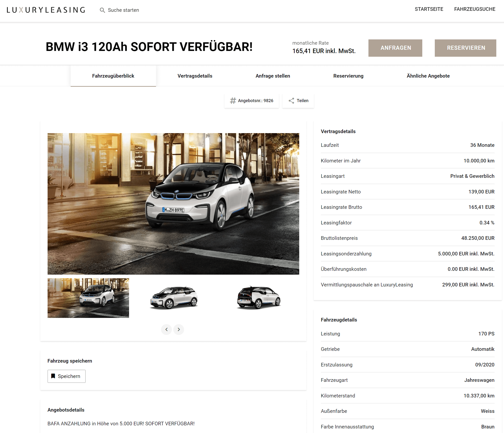The width and height of the screenshot is (504, 433).
Task: Click the Leistung value 170 PS
Action: [486, 334]
